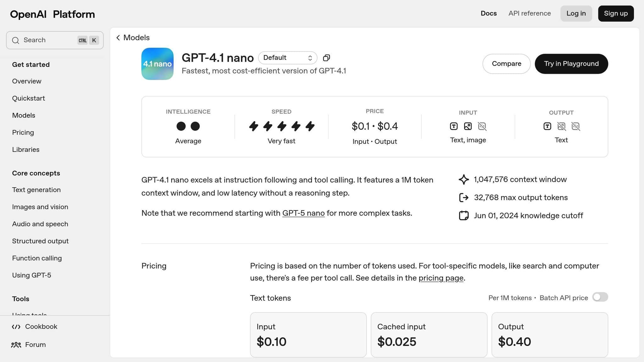Toggle the Batch API price switch
644x362 pixels.
[x=600, y=297]
